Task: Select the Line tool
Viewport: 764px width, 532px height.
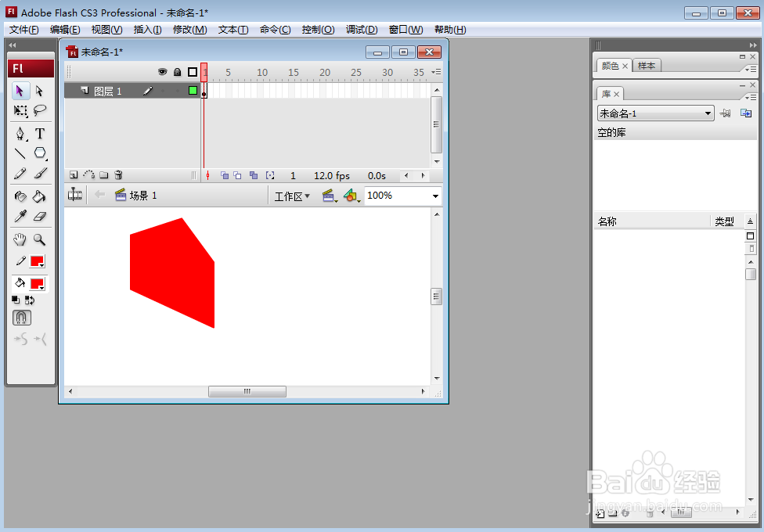Action: 20,153
